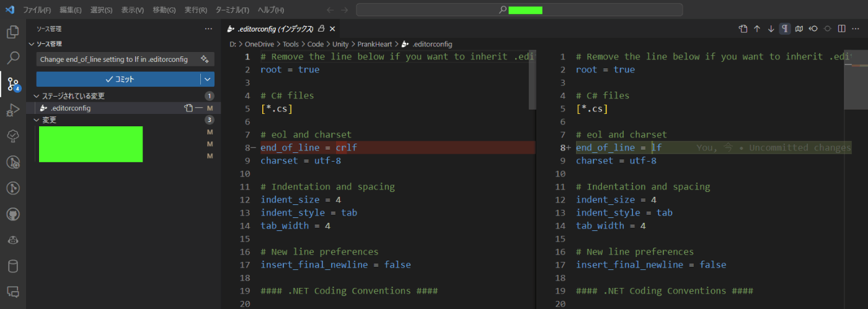The image size is (868, 309).
Task: Open the tree-shaped activity bar icon
Action: (x=12, y=136)
